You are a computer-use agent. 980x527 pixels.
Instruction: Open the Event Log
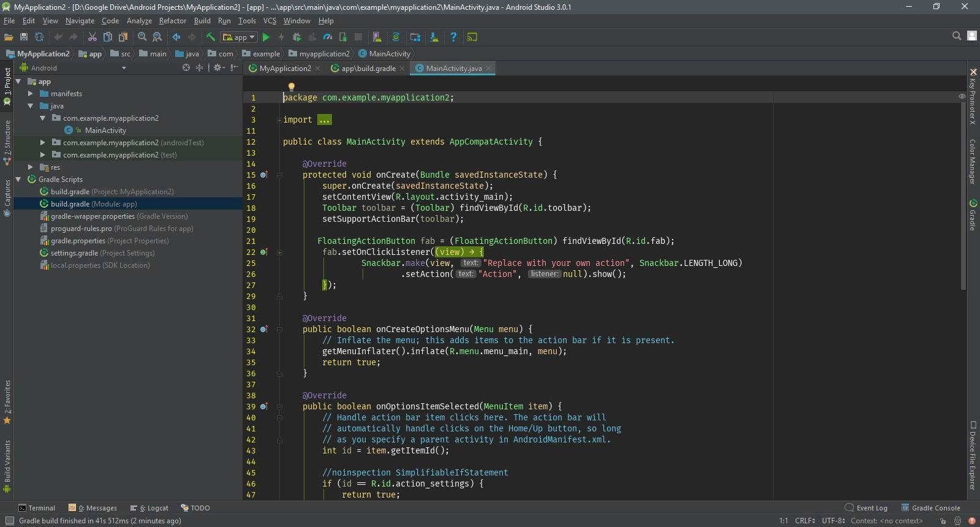tap(866, 508)
